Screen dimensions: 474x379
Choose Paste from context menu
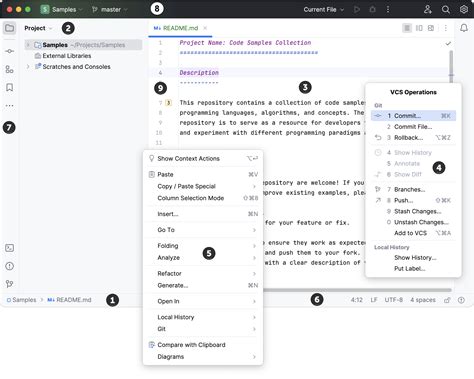point(203,174)
